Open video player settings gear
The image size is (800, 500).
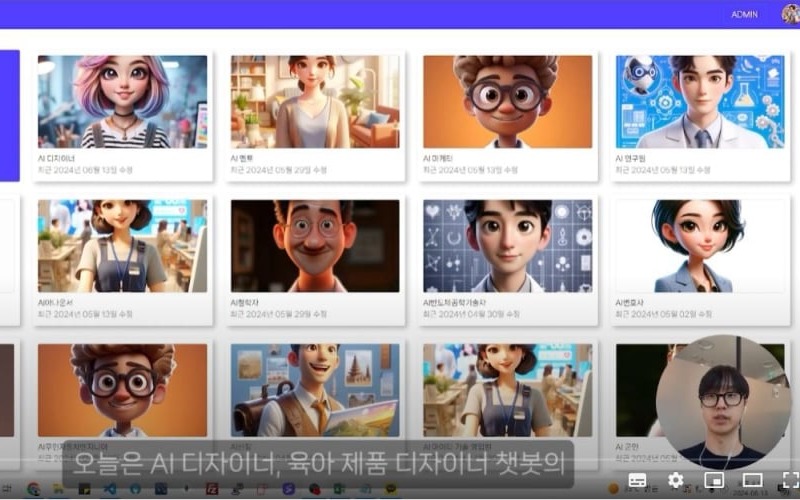click(675, 480)
